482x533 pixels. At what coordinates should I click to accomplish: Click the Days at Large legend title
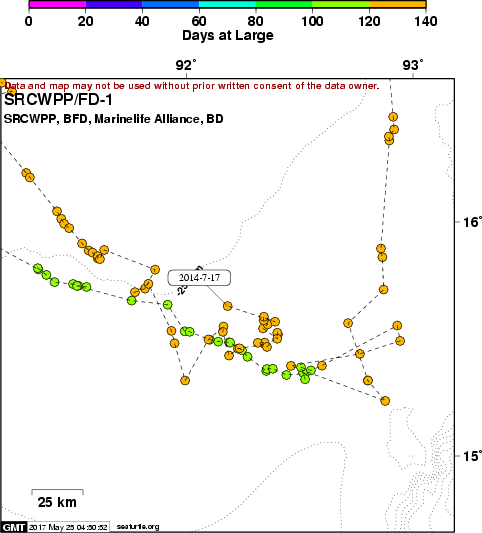tap(228, 35)
